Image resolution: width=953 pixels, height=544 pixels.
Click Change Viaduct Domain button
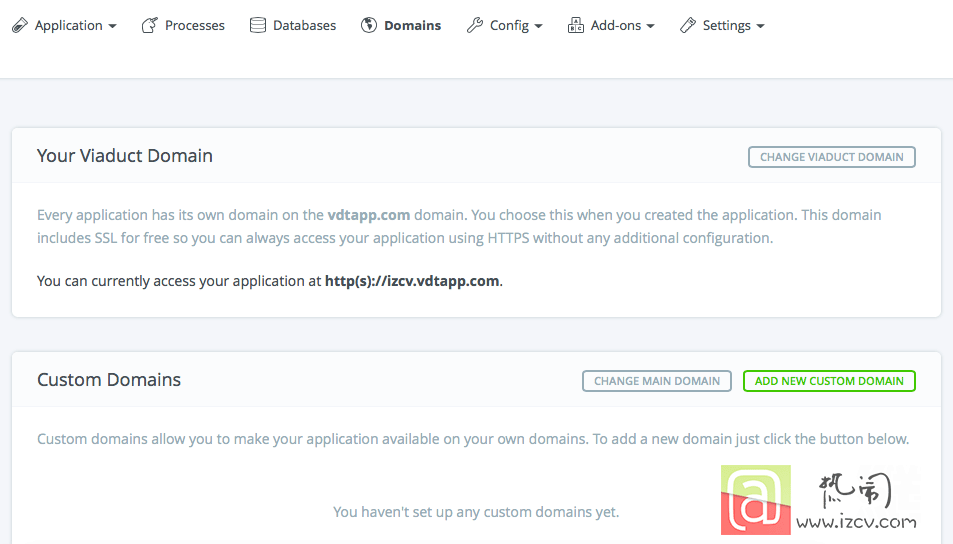[x=831, y=157]
